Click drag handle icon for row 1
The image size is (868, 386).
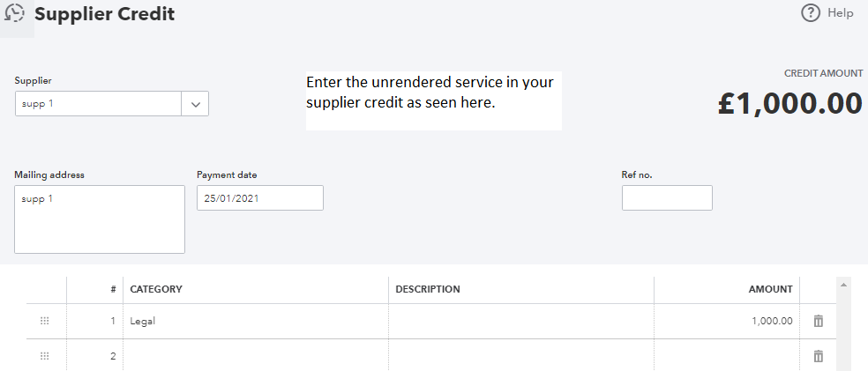[x=45, y=321]
